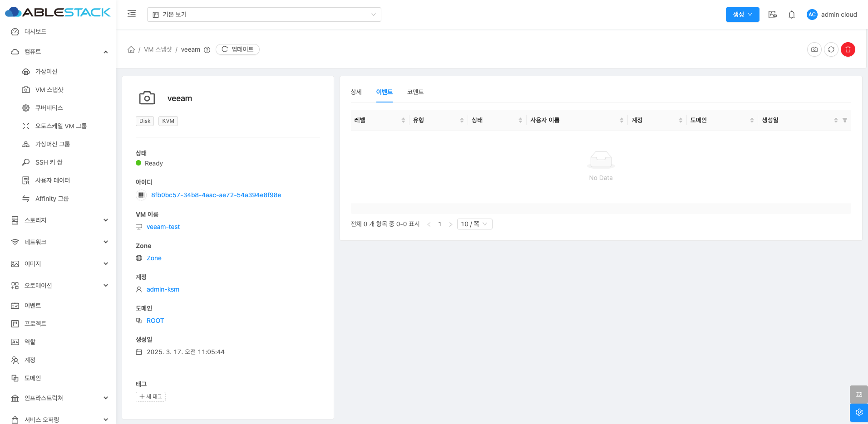
Task: Click the red delete snapshot button
Action: 848,49
